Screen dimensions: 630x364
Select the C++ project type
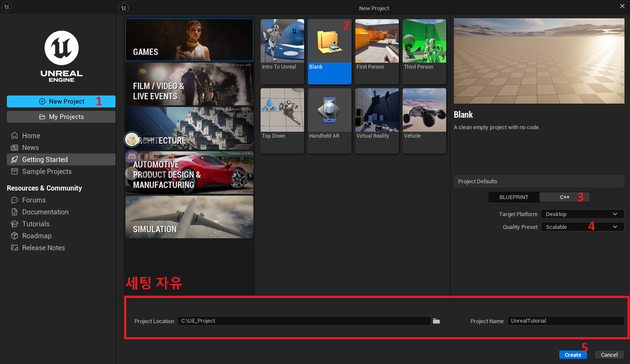(565, 197)
